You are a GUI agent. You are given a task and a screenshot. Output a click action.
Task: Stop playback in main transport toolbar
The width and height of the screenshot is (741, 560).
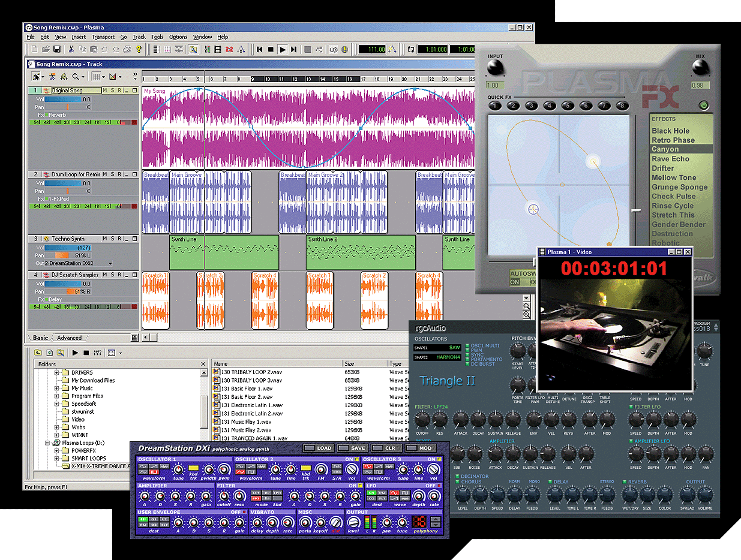pos(271,50)
